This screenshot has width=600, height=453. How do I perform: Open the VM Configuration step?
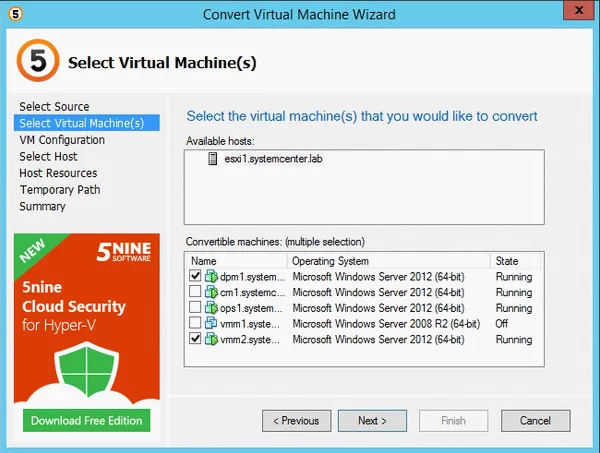point(62,140)
